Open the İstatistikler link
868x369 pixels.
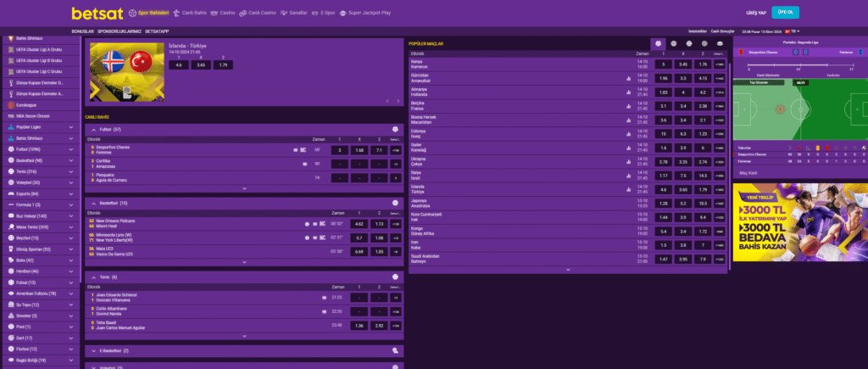point(698,31)
